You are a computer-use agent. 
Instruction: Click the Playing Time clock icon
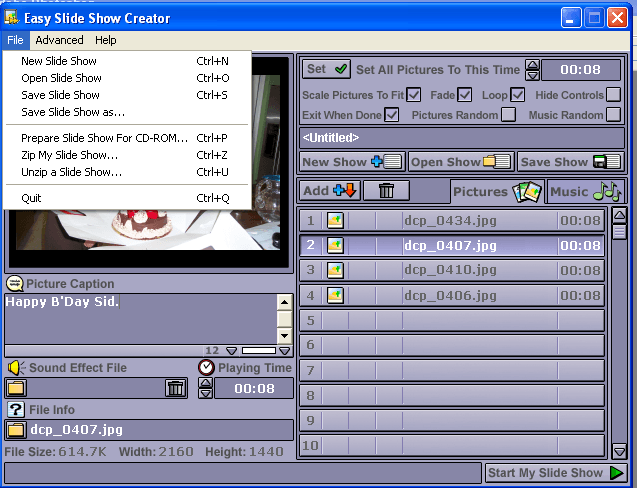tap(206, 367)
